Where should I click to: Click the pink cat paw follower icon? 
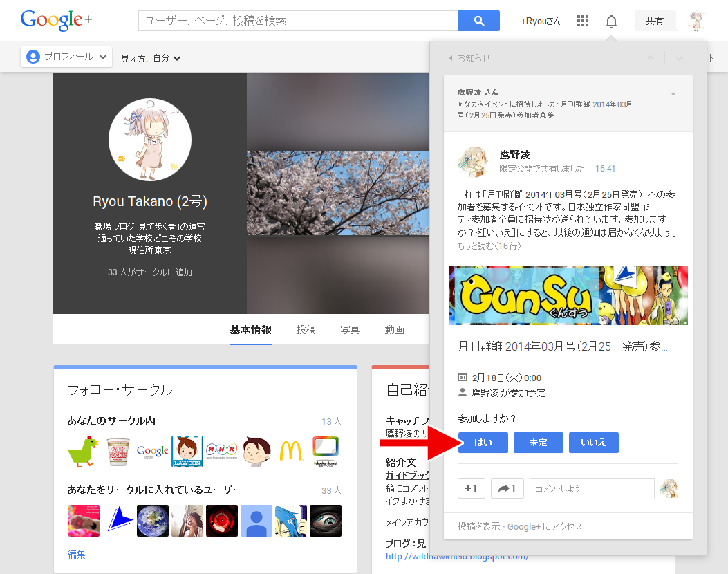click(x=84, y=521)
